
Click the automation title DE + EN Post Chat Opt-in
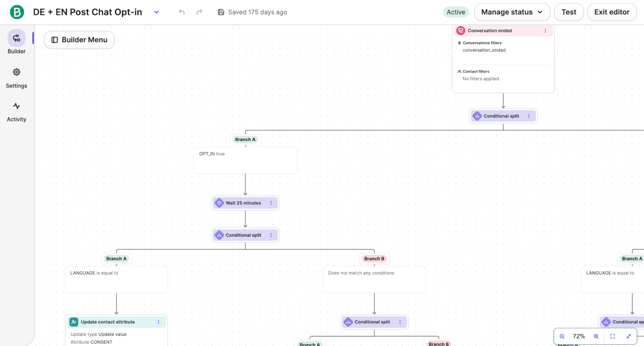[x=88, y=12]
